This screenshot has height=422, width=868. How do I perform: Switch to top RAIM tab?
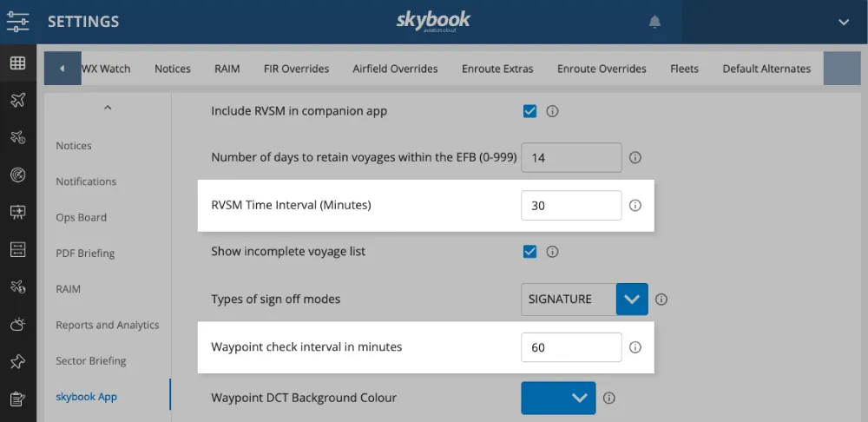(x=227, y=69)
